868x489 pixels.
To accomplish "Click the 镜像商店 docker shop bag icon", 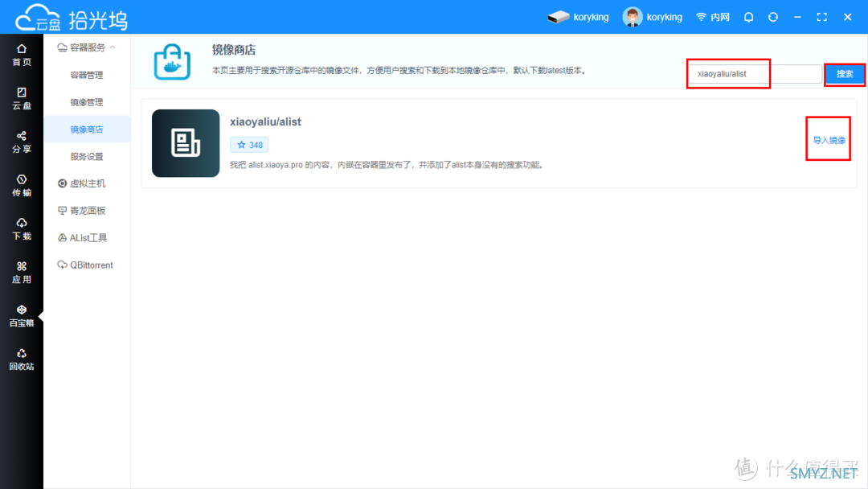I will click(172, 61).
